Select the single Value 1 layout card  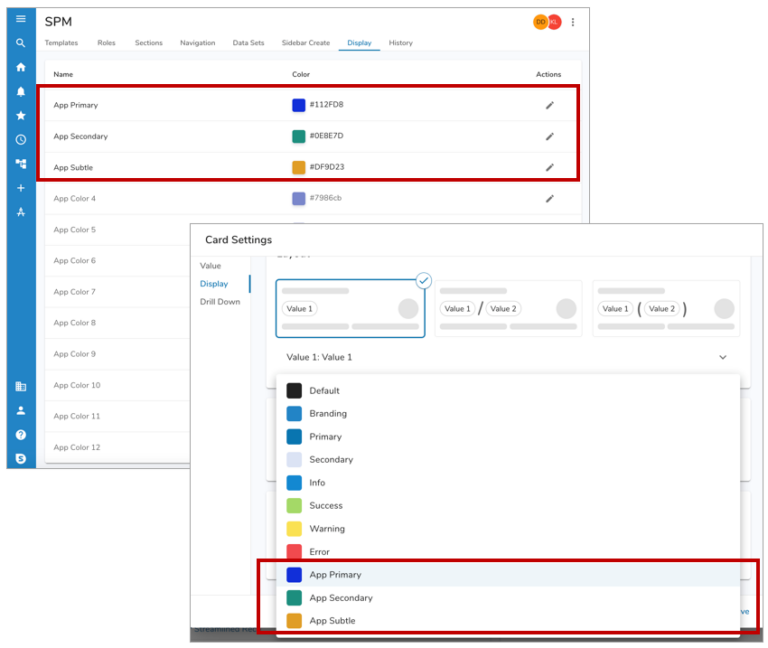[x=350, y=308]
